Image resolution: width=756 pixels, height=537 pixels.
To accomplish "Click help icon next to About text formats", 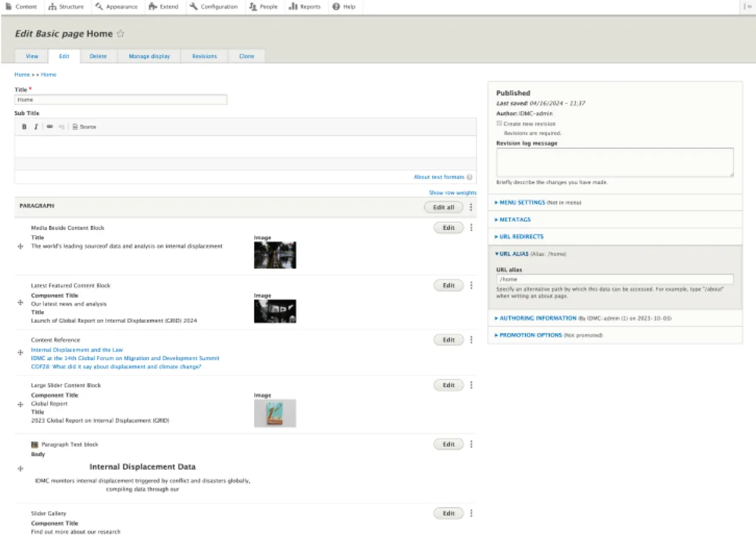I will pos(469,177).
